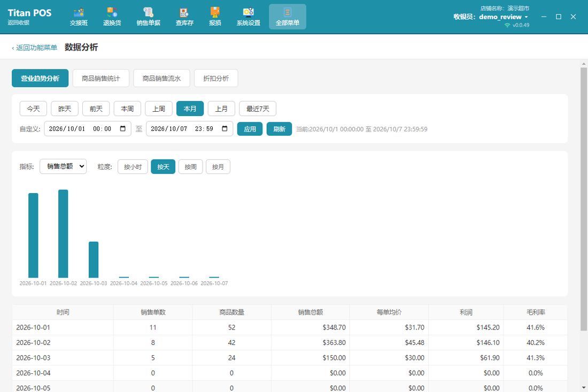The height and width of the screenshot is (392, 588).
Task: Open the 交接班 shift handover icon
Action: (x=79, y=17)
